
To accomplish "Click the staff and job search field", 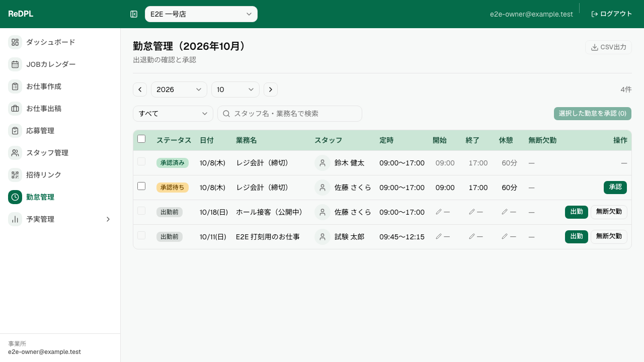I will (x=290, y=114).
